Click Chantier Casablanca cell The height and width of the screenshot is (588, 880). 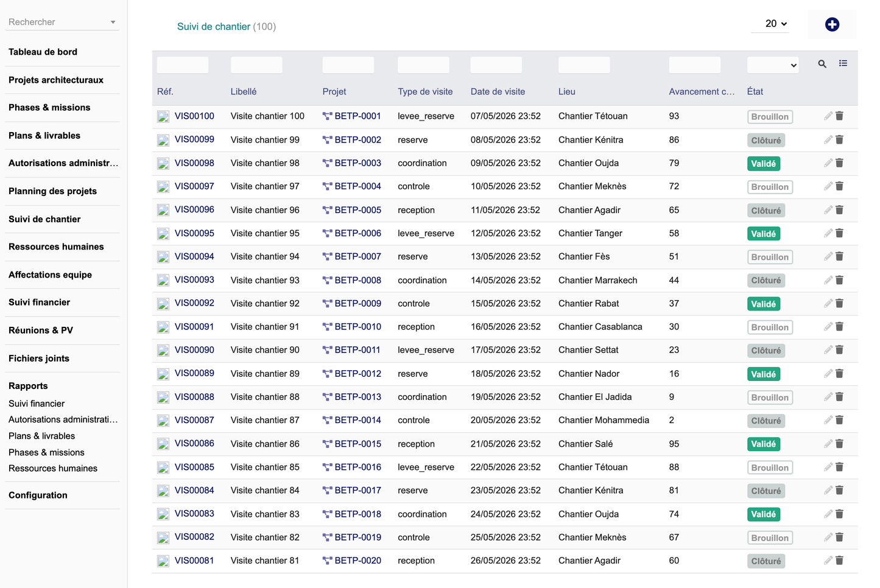[600, 327]
